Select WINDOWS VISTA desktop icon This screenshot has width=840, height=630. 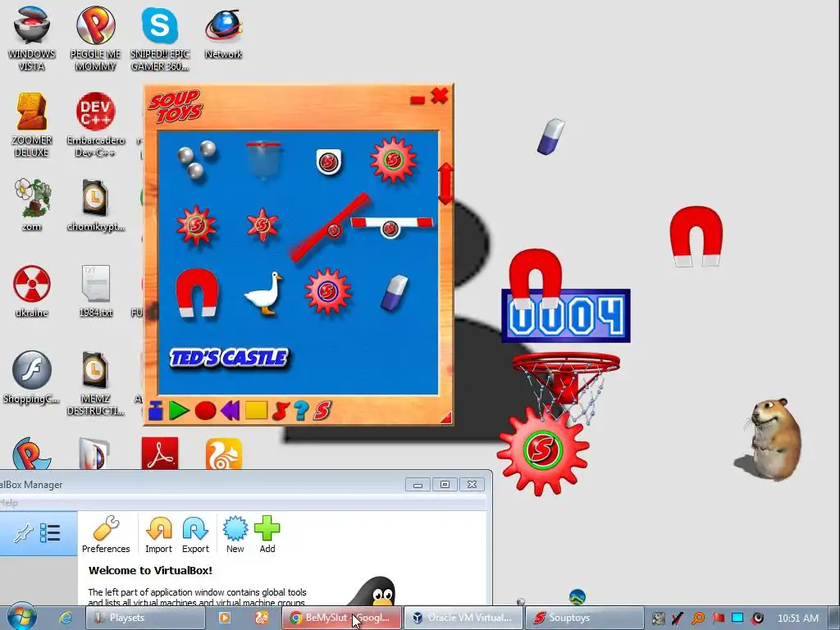tap(32, 39)
